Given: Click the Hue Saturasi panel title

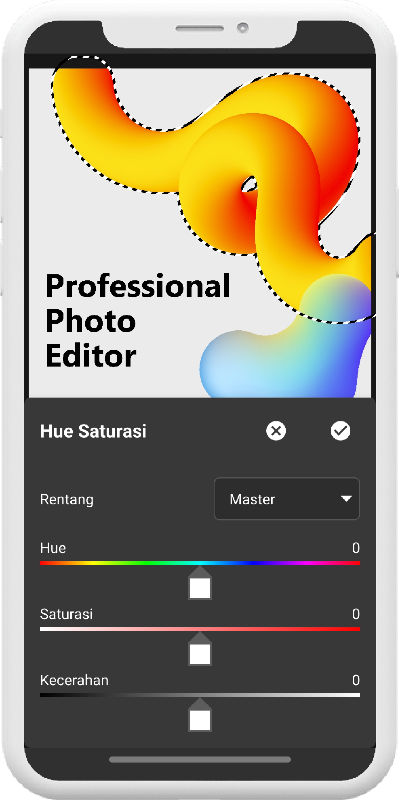Looking at the screenshot, I should tap(93, 432).
